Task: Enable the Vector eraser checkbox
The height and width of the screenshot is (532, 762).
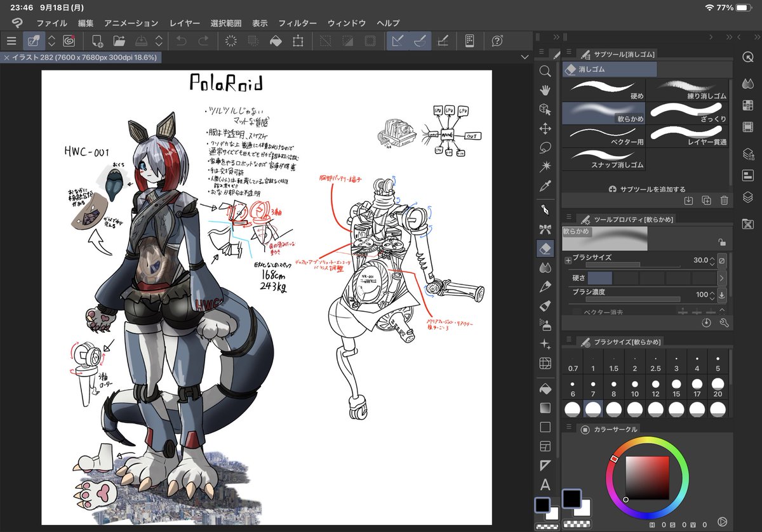Action: [x=576, y=312]
